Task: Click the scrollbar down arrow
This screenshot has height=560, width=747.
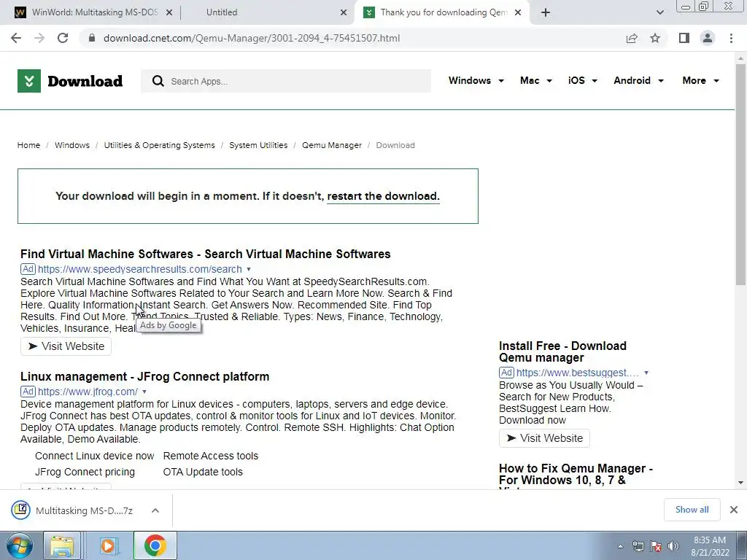Action: [740, 483]
